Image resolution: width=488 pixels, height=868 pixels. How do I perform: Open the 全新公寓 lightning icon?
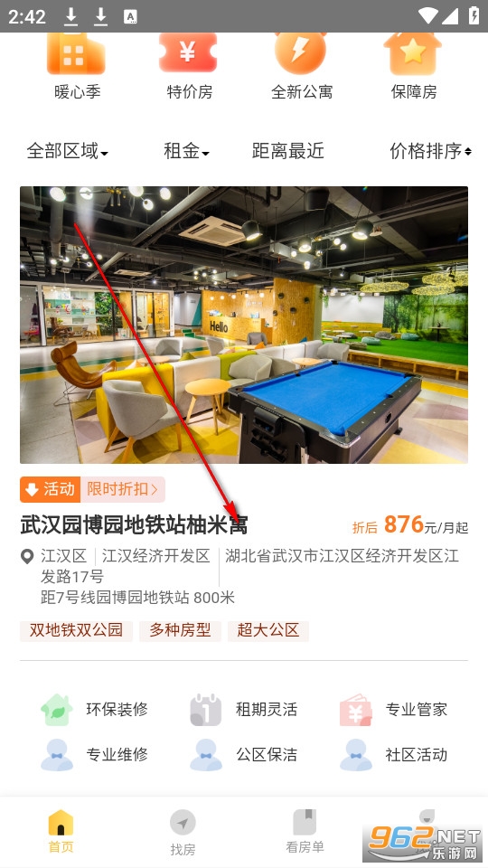click(x=301, y=53)
